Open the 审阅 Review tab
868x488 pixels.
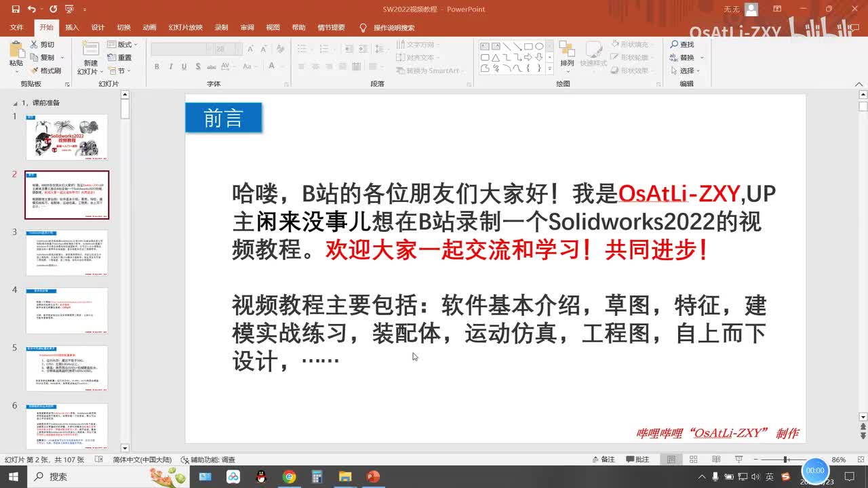[247, 28]
